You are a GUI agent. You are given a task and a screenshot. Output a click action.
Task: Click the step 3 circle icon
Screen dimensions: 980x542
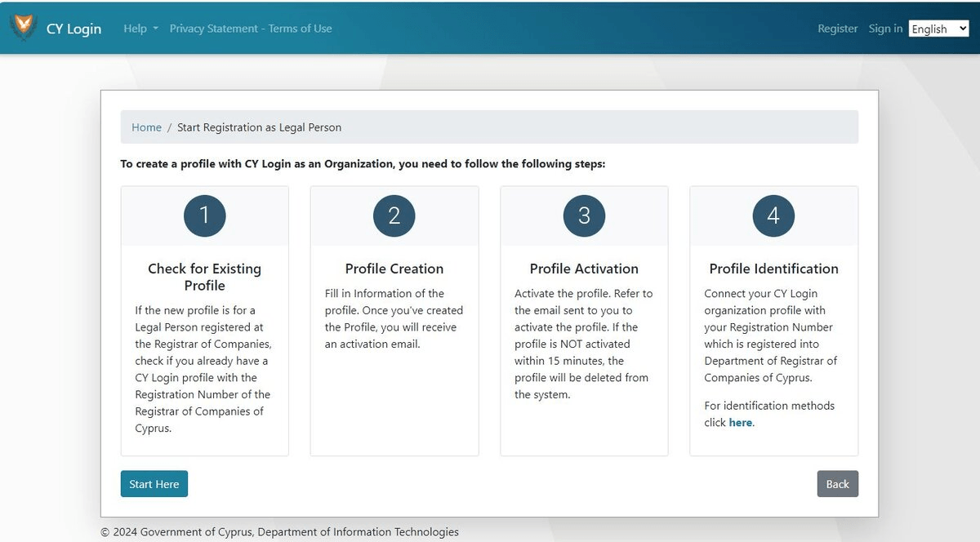(x=584, y=215)
